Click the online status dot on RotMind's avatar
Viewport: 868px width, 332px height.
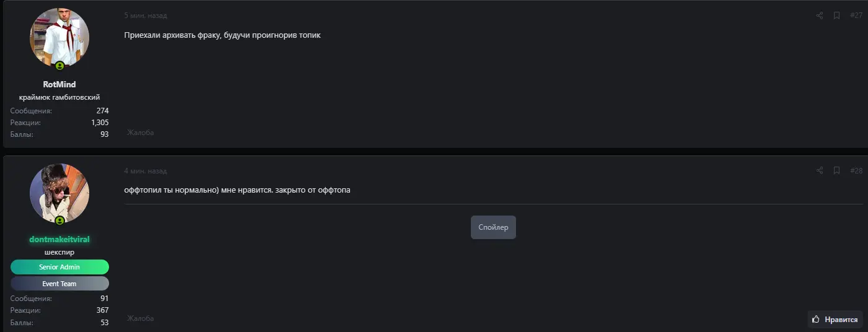[x=59, y=66]
